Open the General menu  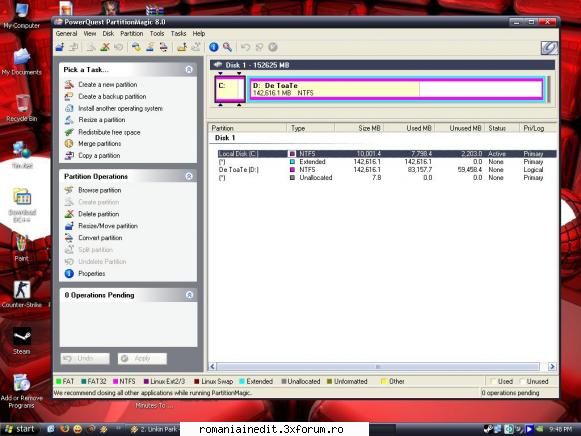[x=67, y=34]
